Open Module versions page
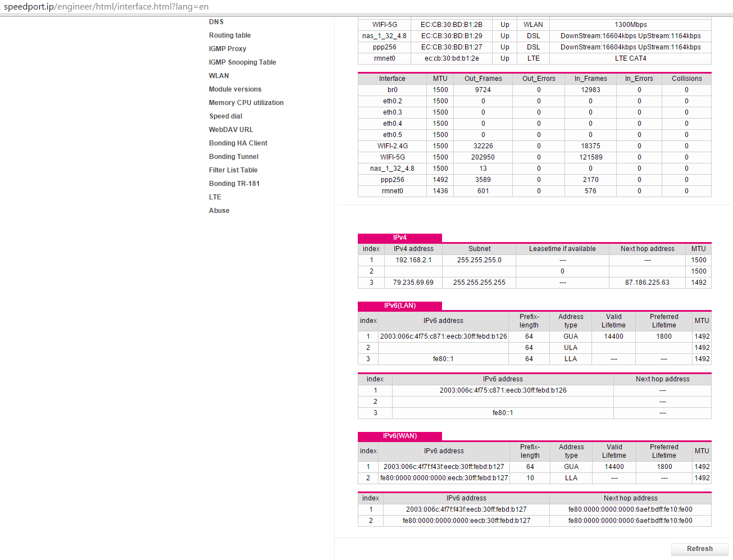Image resolution: width=733 pixels, height=560 pixels. 235,89
